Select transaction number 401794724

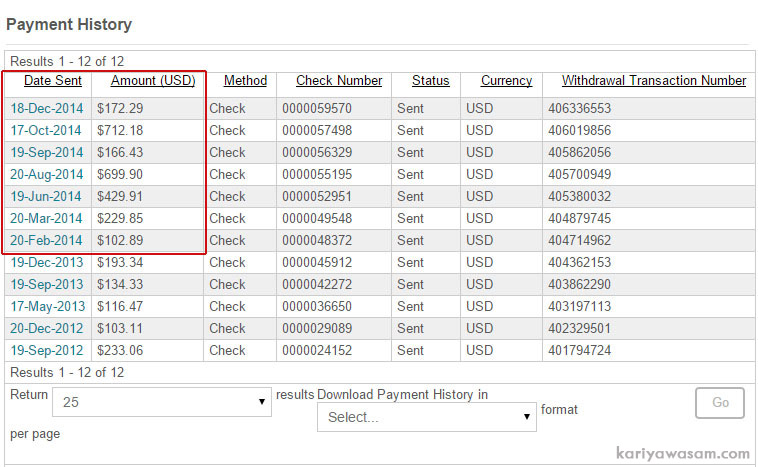point(580,350)
